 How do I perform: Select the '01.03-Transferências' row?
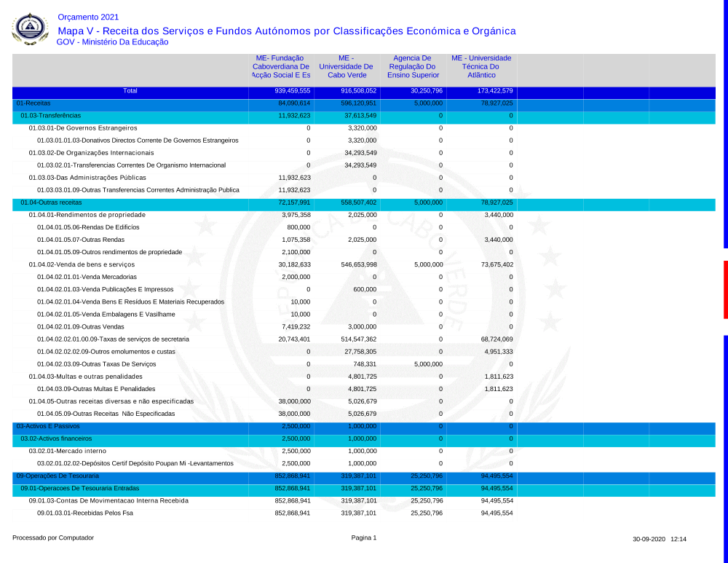50,116
